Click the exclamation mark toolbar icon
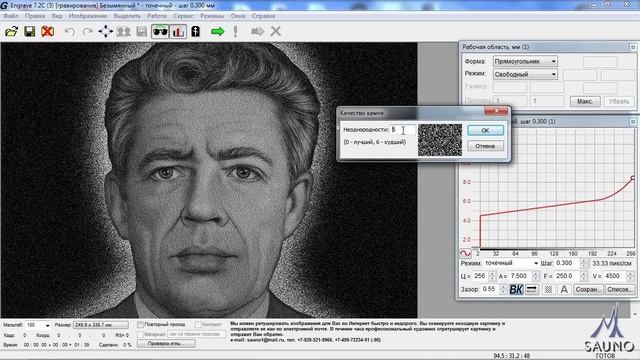Image resolution: width=640 pixels, height=360 pixels. coord(236,31)
